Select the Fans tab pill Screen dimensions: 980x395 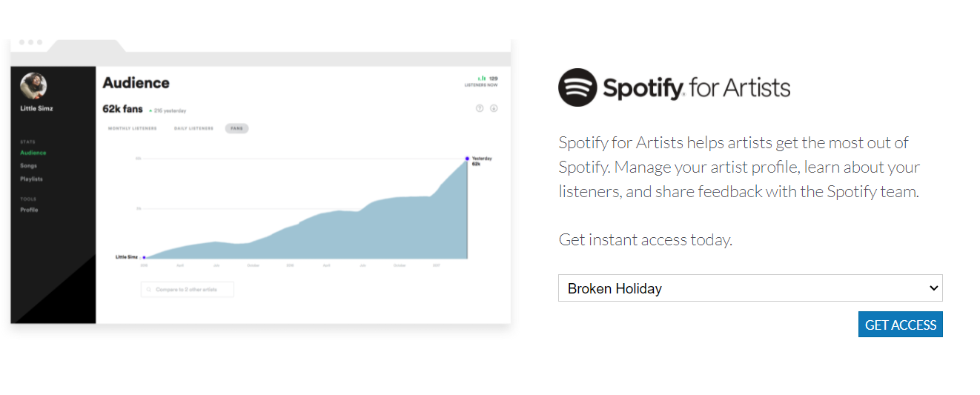click(x=237, y=128)
